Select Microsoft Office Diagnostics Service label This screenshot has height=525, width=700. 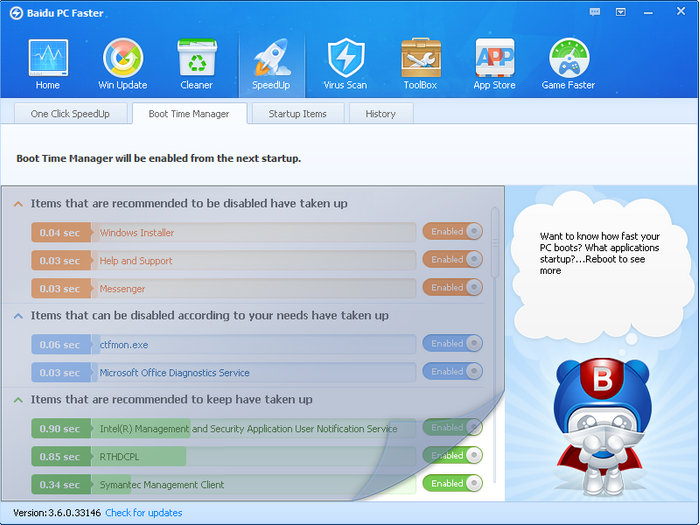(175, 373)
